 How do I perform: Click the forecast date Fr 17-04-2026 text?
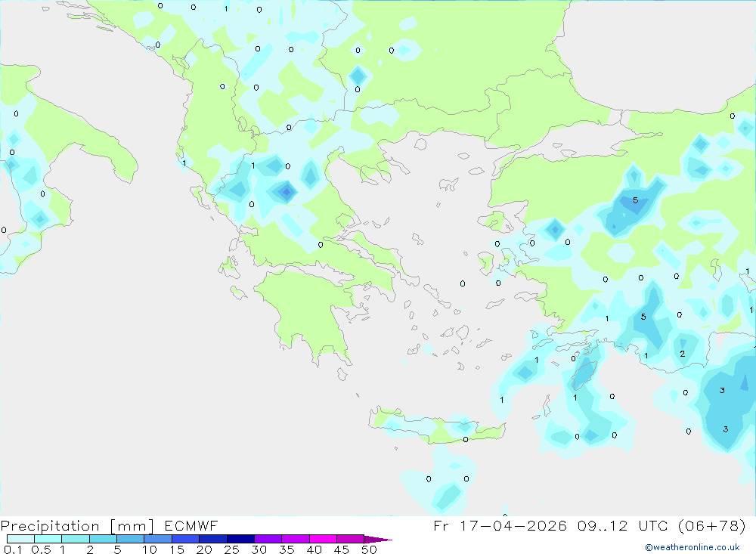500,525
